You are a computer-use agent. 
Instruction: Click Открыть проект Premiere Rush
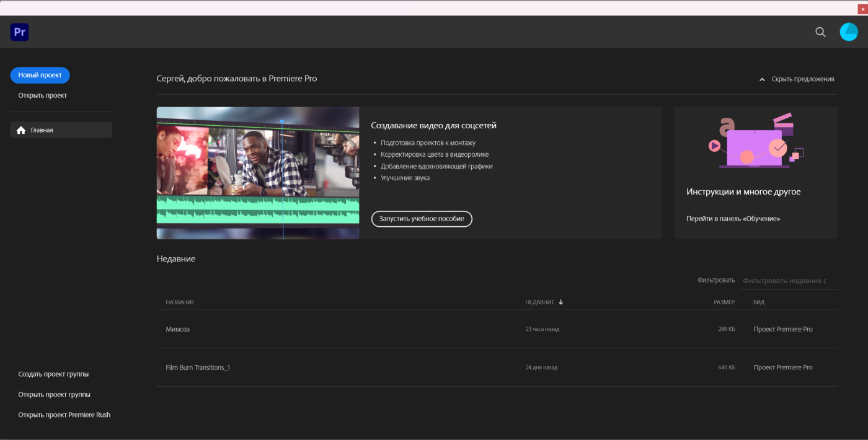click(64, 415)
